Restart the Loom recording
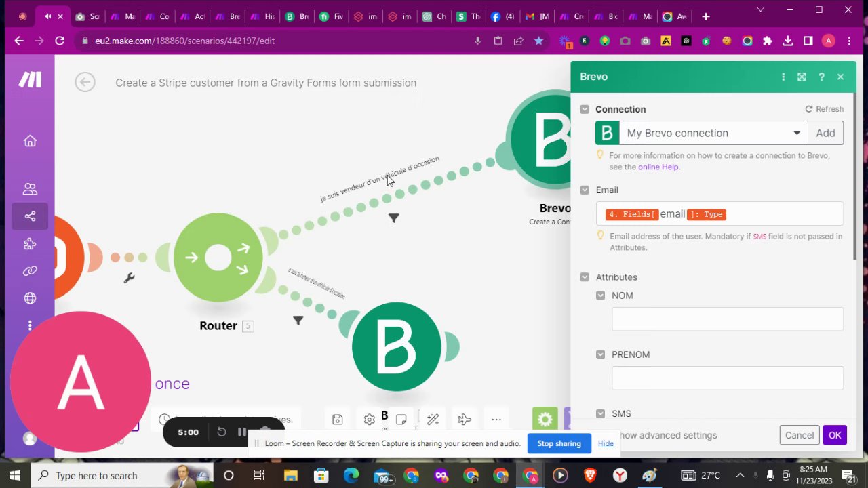The image size is (868, 488). click(x=221, y=432)
